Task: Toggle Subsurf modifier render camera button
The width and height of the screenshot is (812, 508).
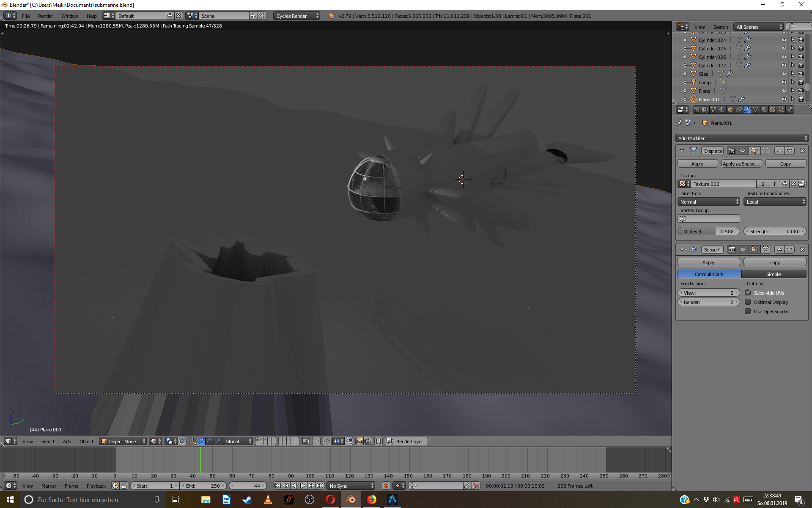Action: pyautogui.click(x=732, y=249)
